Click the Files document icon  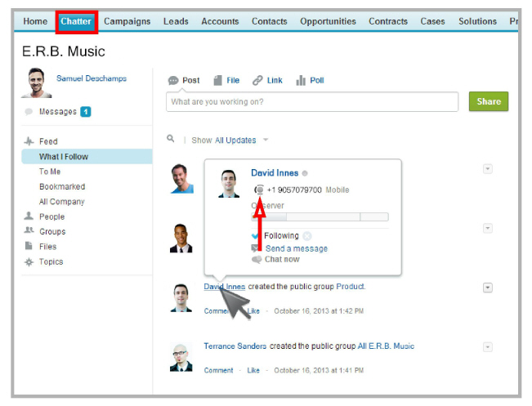click(x=29, y=246)
